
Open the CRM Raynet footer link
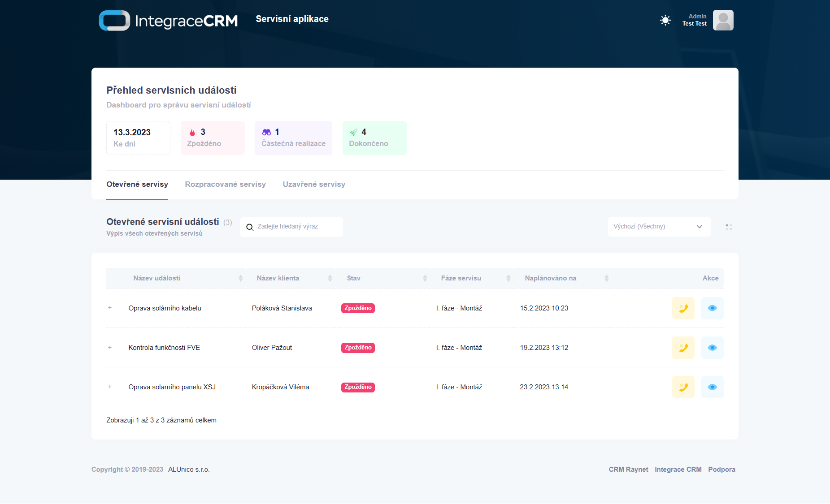tap(628, 470)
